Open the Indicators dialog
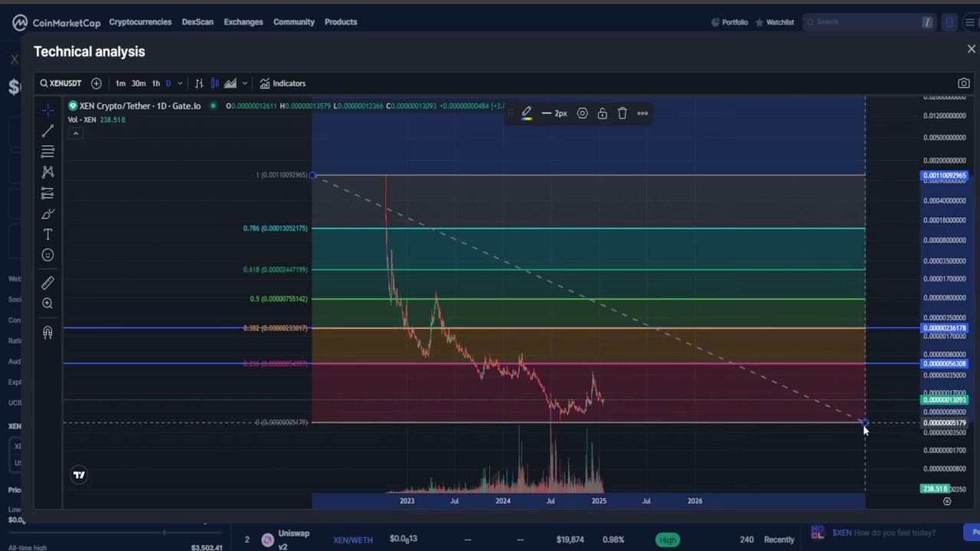Viewport: 980px width, 551px height. pos(283,83)
